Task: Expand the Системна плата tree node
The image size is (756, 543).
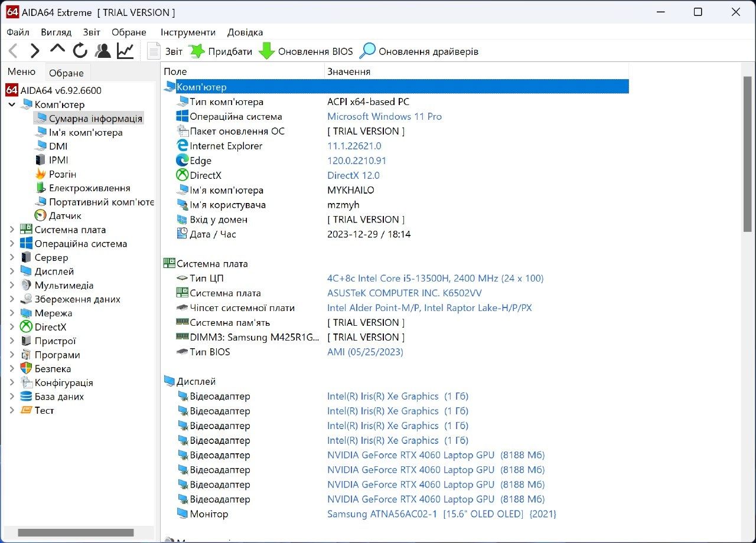Action: (x=12, y=230)
